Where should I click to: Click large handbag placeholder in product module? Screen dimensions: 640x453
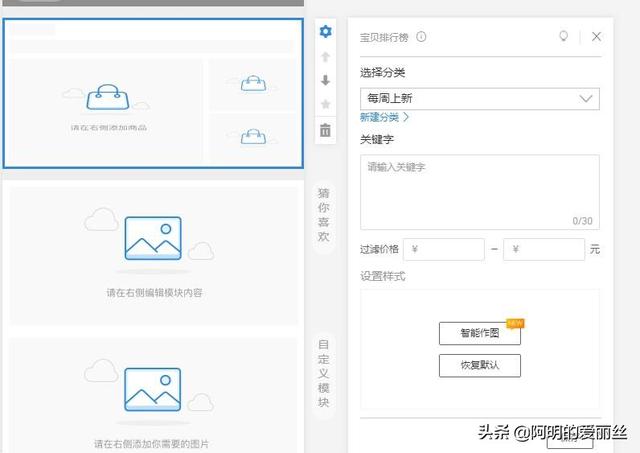[108, 97]
